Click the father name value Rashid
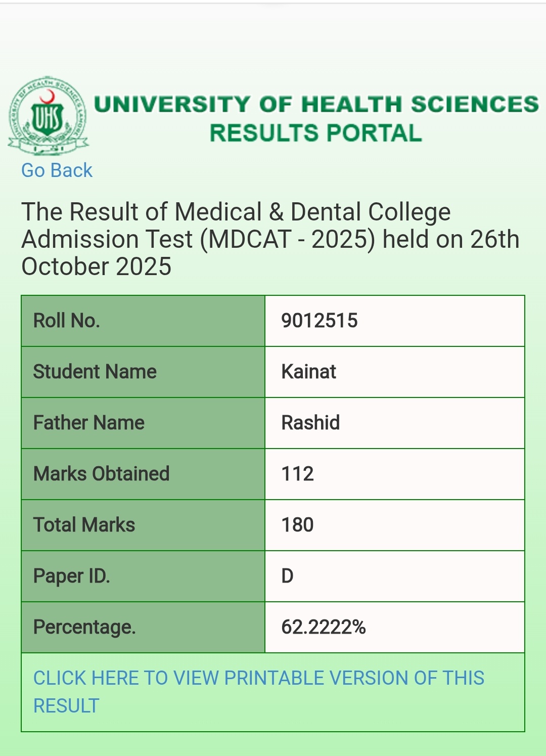This screenshot has height=756, width=546. (310, 423)
